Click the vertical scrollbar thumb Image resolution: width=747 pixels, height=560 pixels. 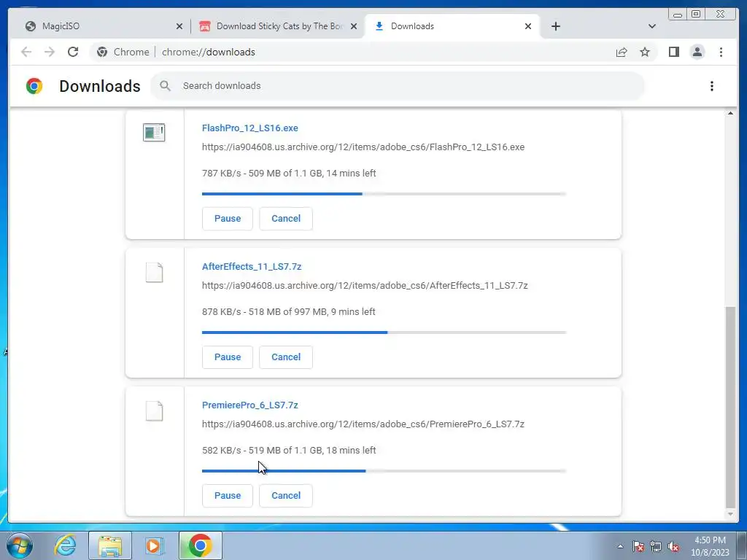click(730, 407)
